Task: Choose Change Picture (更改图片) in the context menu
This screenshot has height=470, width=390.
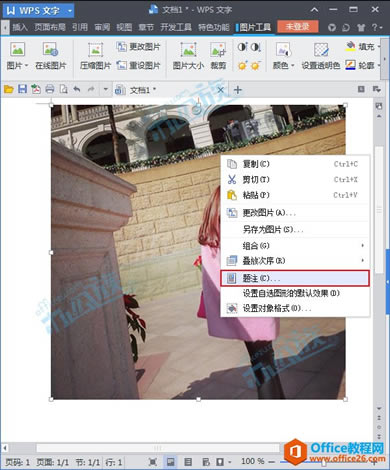Action: pos(295,212)
